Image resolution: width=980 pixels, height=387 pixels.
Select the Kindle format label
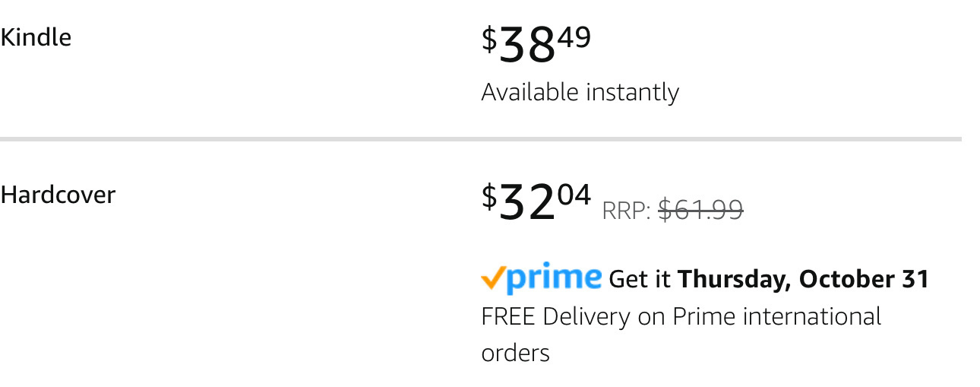coord(36,37)
